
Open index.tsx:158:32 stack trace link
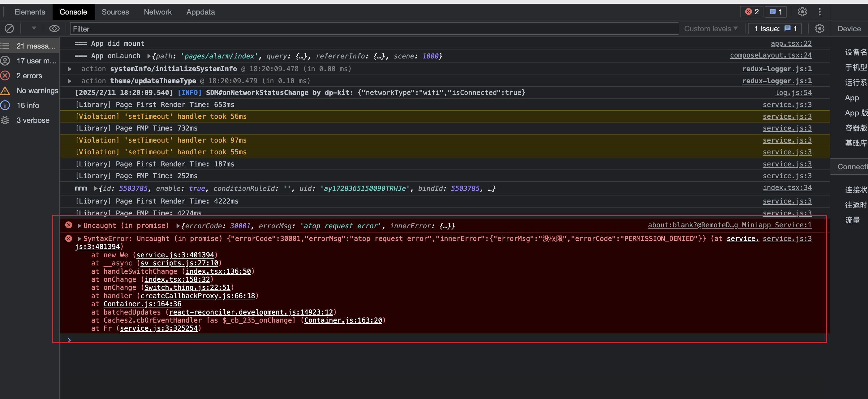pos(177,279)
